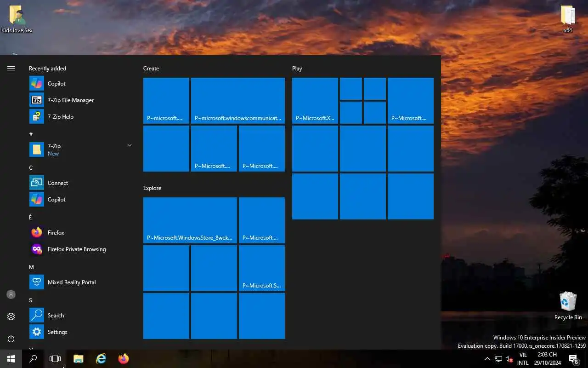Open 7-Zip Help
The width and height of the screenshot is (588, 368).
[x=80, y=116]
